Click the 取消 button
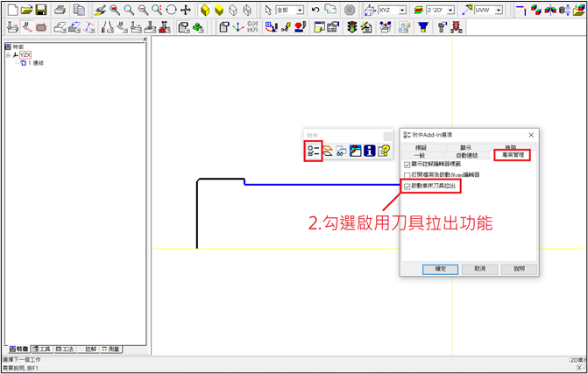Image resolution: width=588 pixels, height=374 pixels. (479, 269)
